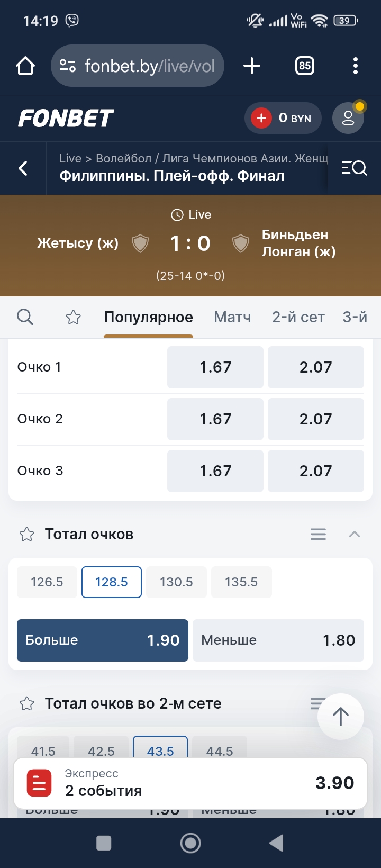Open Тотал очков layout options menu
The image size is (381, 868).
tap(318, 535)
